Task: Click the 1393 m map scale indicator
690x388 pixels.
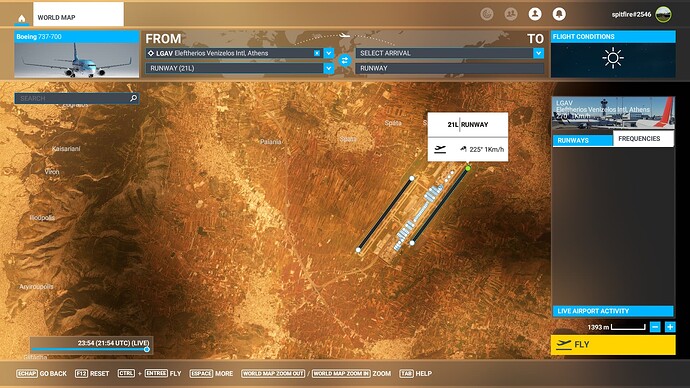Action: tap(616, 327)
